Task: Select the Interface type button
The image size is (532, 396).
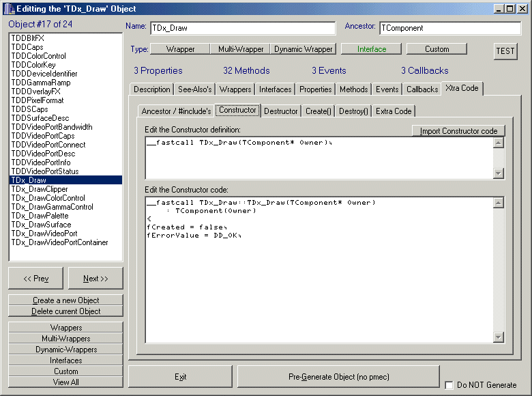Action: (371, 49)
